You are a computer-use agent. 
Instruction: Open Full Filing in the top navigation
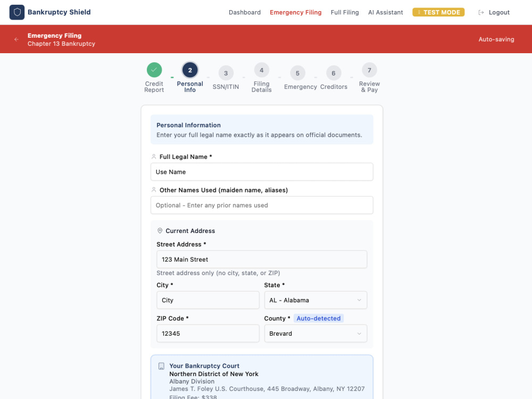345,13
